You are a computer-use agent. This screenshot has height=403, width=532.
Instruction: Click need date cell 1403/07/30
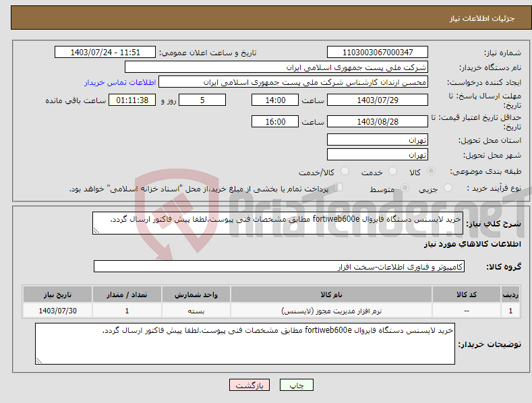pos(58,311)
